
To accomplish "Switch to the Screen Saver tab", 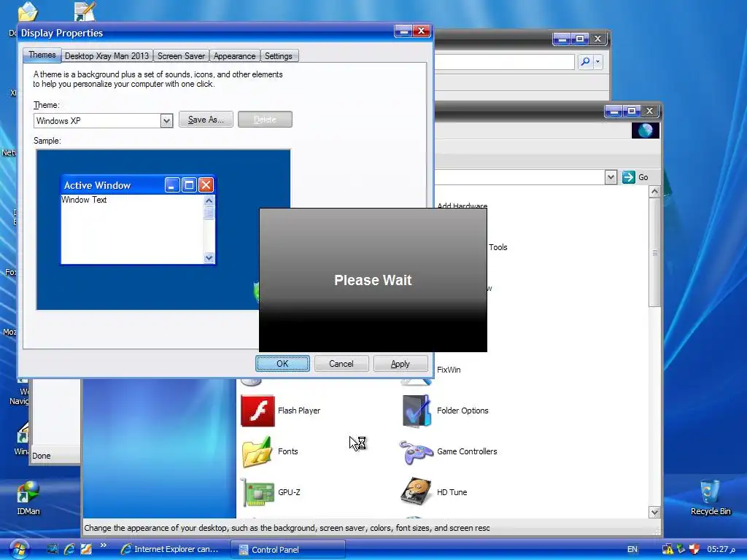I will click(x=181, y=55).
